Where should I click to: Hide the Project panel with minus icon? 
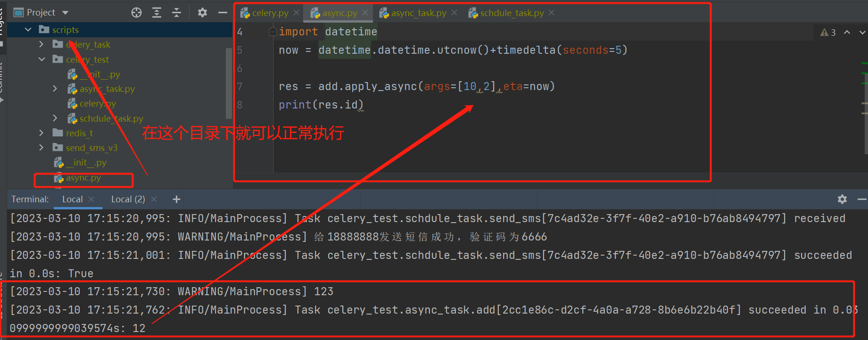click(223, 13)
